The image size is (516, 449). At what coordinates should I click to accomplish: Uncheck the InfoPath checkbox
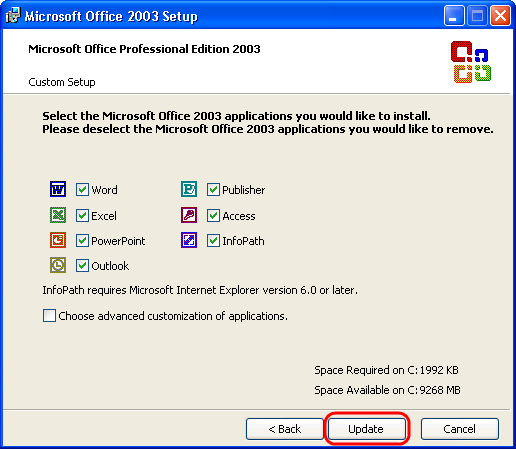point(213,241)
